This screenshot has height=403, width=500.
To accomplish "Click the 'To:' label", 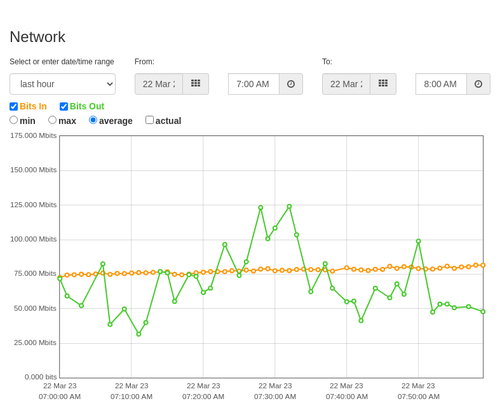I will [327, 62].
